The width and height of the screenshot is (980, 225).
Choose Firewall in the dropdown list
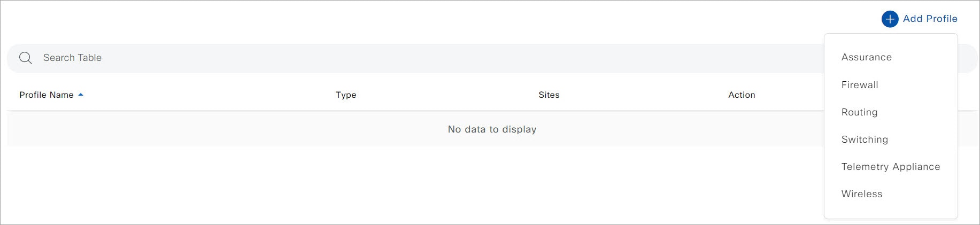(x=859, y=84)
